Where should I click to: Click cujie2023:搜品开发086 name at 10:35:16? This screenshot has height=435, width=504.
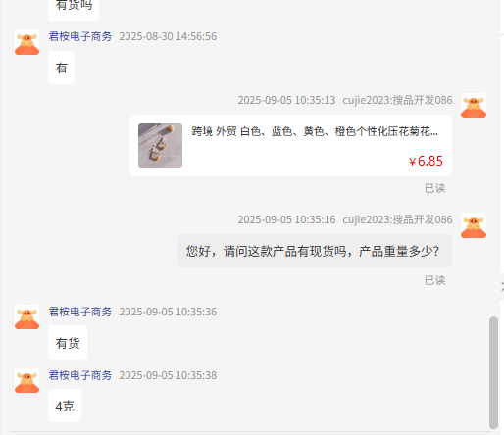click(x=397, y=219)
